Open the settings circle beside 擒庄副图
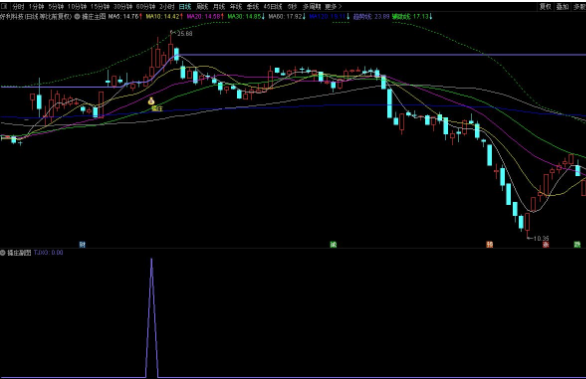Viewport: 586px width, 379px height. pyautogui.click(x=3, y=253)
